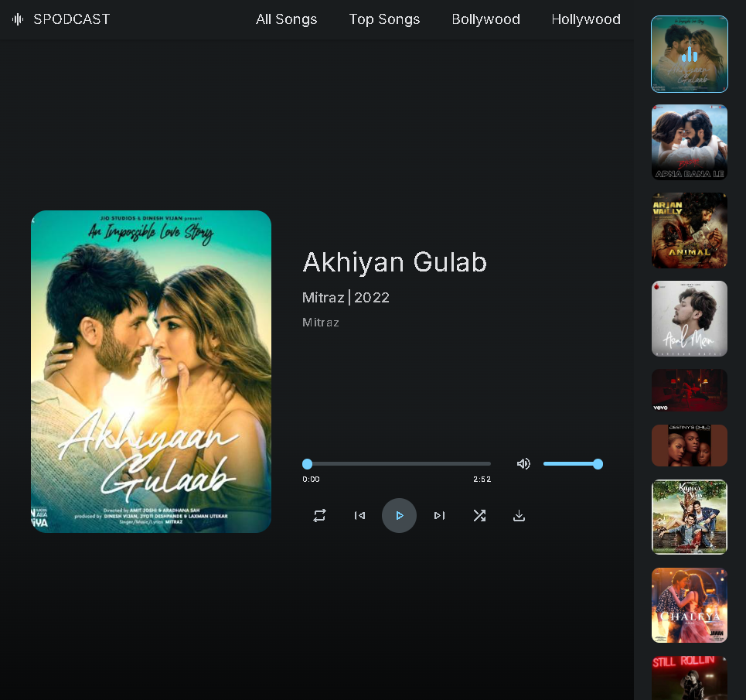Click the 'Mitraz | 2022' artist line
Image resolution: width=746 pixels, height=700 pixels.
(x=346, y=298)
